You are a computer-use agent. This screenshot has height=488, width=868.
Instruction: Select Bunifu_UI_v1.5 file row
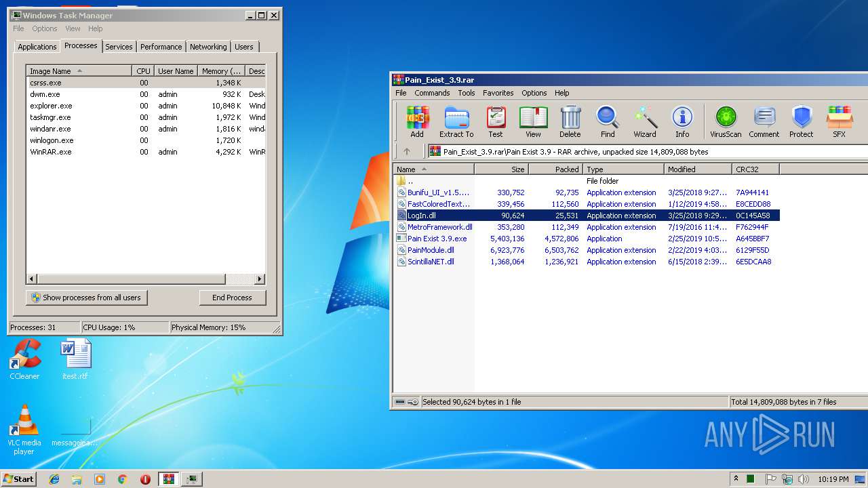pos(587,192)
